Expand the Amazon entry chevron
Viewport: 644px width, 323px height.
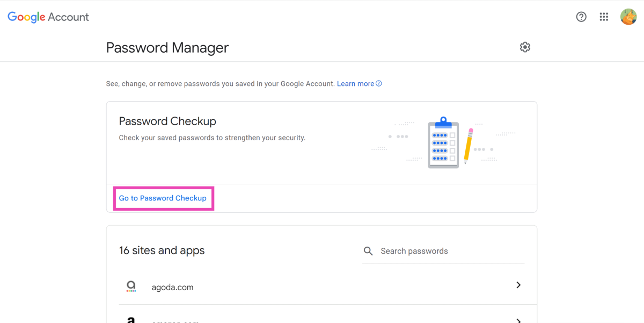pos(518,320)
